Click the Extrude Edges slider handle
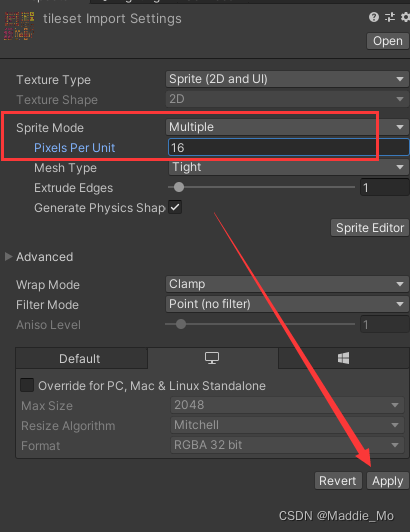This screenshot has height=532, width=410. (179, 187)
